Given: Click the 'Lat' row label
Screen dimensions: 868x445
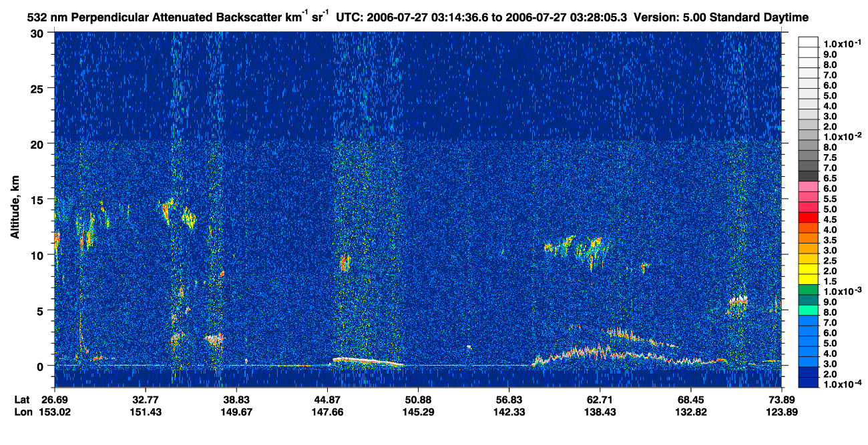Looking at the screenshot, I should coord(22,399).
